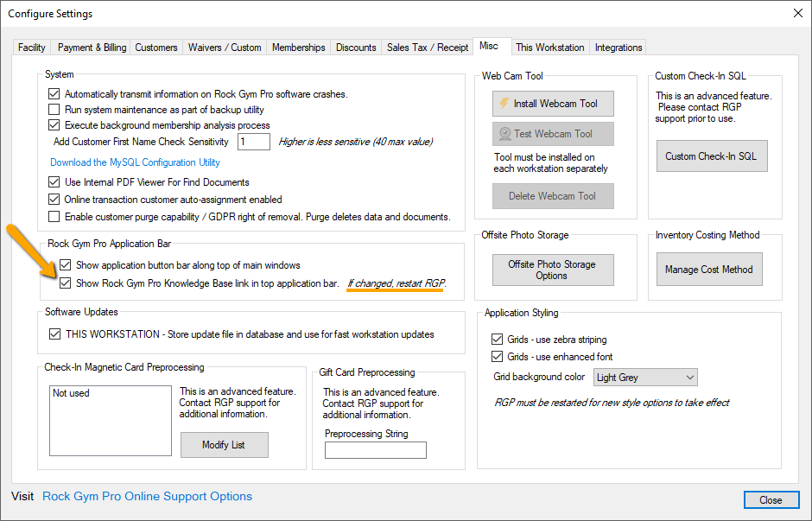Open Custom Check-In SQL button
Image resolution: width=812 pixels, height=521 pixels.
(712, 156)
